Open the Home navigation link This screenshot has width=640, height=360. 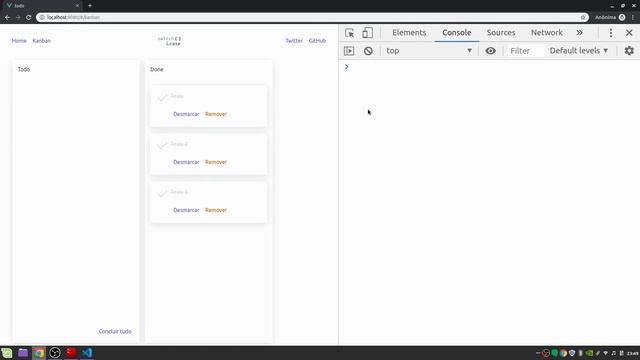19,41
